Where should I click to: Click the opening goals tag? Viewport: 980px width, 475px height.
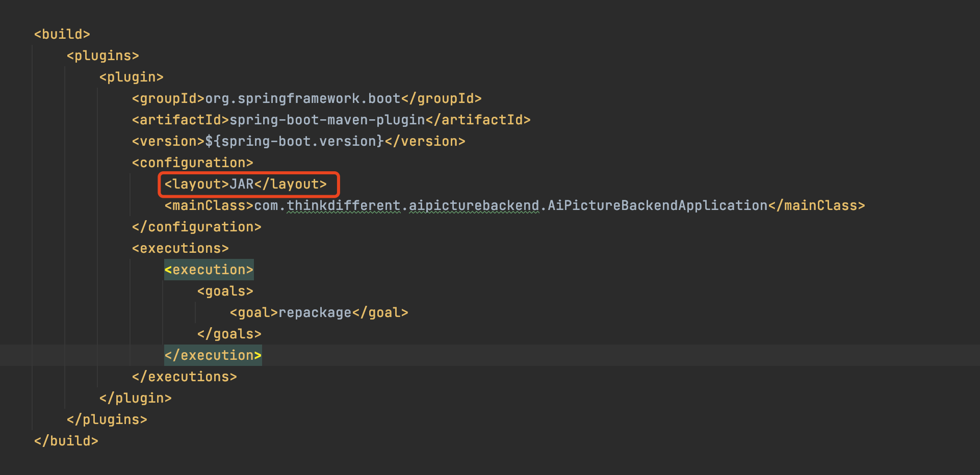pyautogui.click(x=225, y=291)
